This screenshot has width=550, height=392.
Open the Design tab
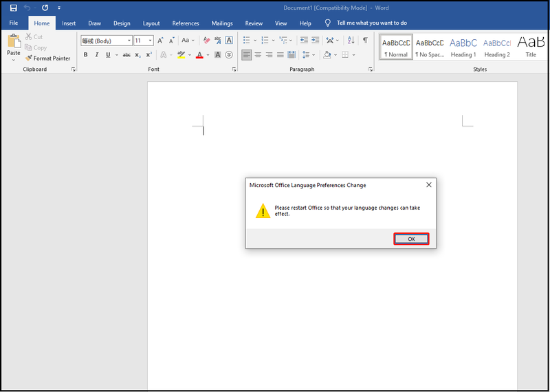pos(122,23)
